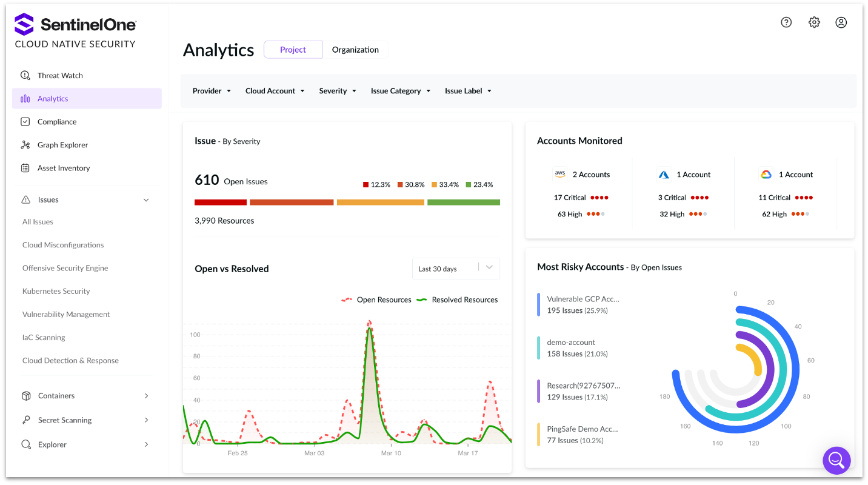Screen dimensions: 868x485
Task: Open Asset Inventory
Action: coord(62,168)
